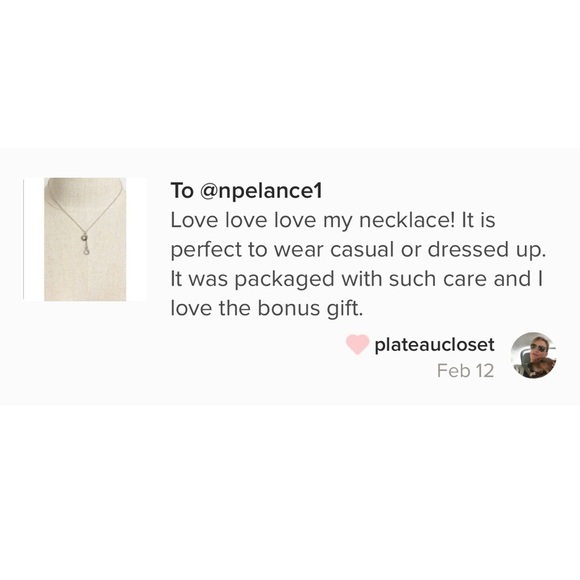This screenshot has width=580, height=580.
Task: Open the plateaucloset username link
Action: click(434, 345)
